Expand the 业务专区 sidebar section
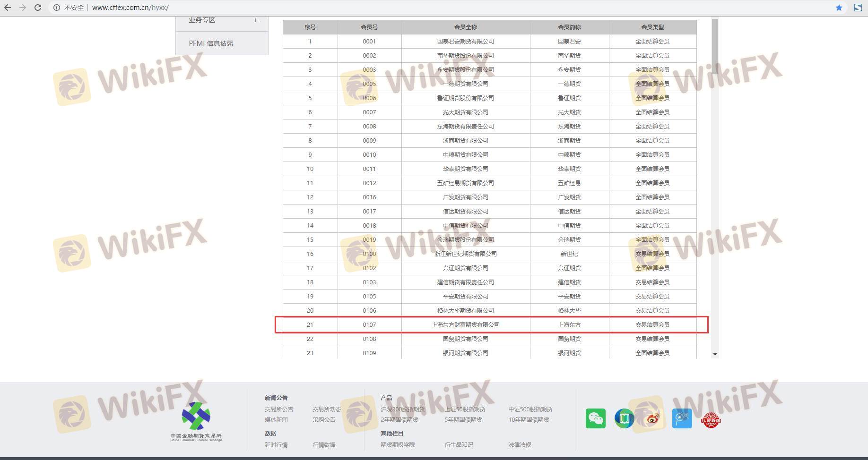The width and height of the screenshot is (868, 460). 255,20
